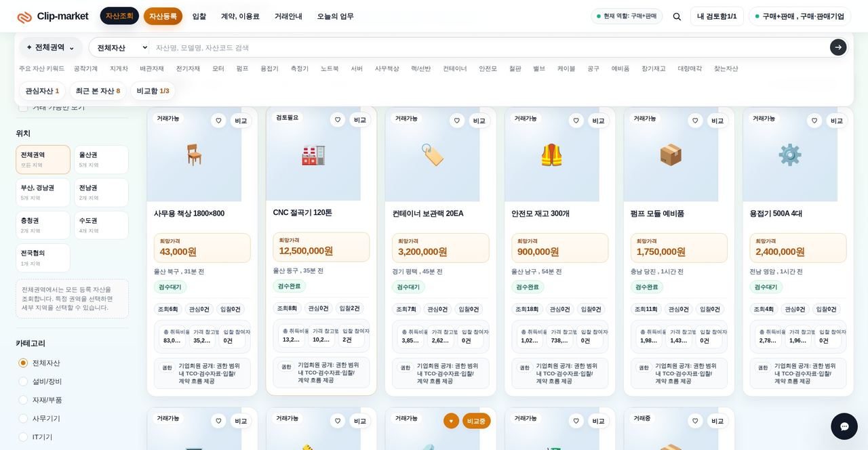Select the 자재/부품 category radio

(23, 400)
